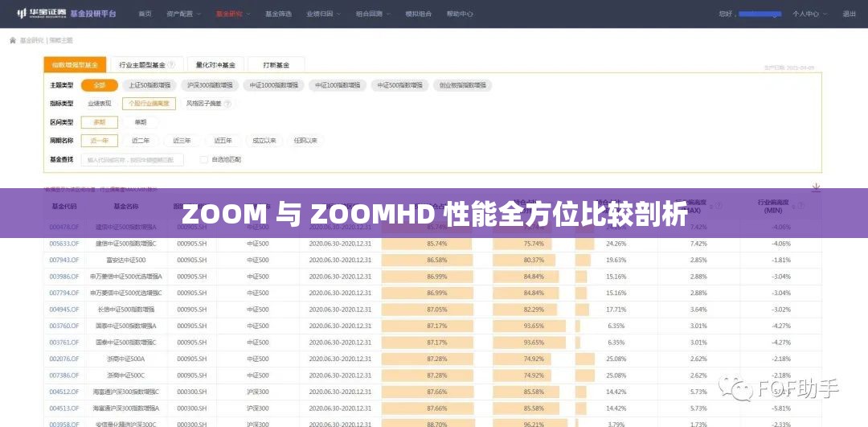The height and width of the screenshot is (427, 868).
Task: Go to 首页 in the top navigation
Action: (x=145, y=14)
